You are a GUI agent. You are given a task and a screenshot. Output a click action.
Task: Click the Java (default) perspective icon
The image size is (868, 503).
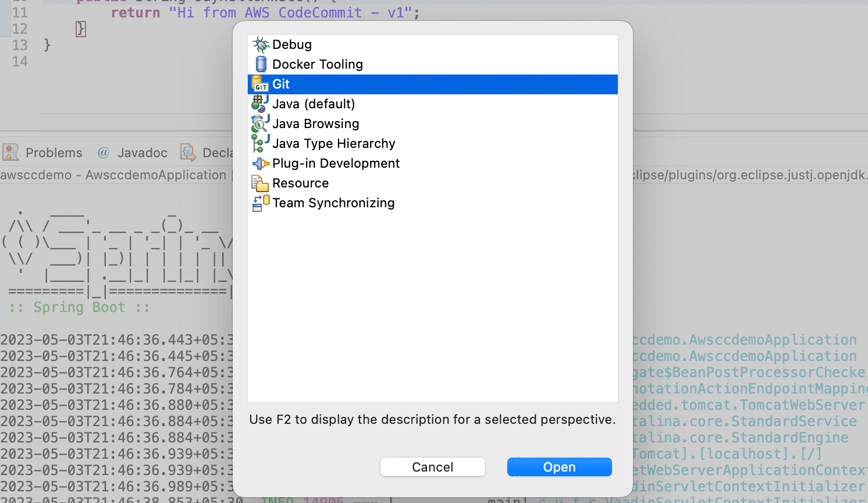(x=260, y=104)
